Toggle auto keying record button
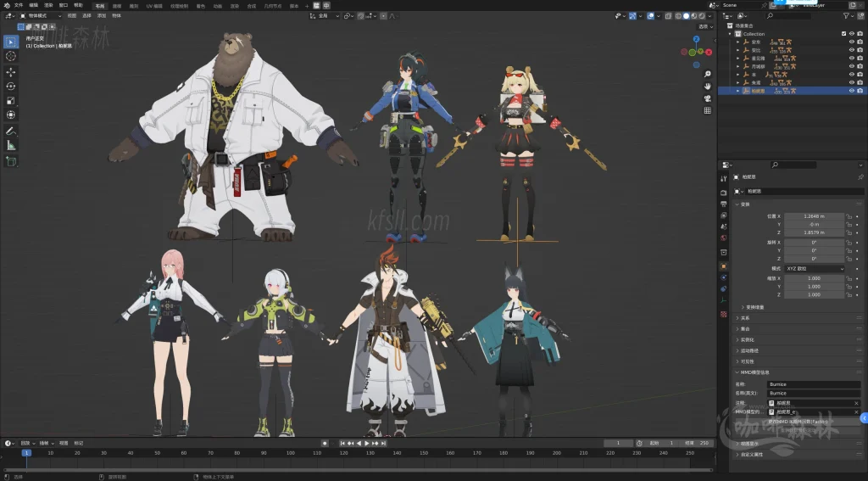Screen dimensions: 868x481 pyautogui.click(x=325, y=444)
